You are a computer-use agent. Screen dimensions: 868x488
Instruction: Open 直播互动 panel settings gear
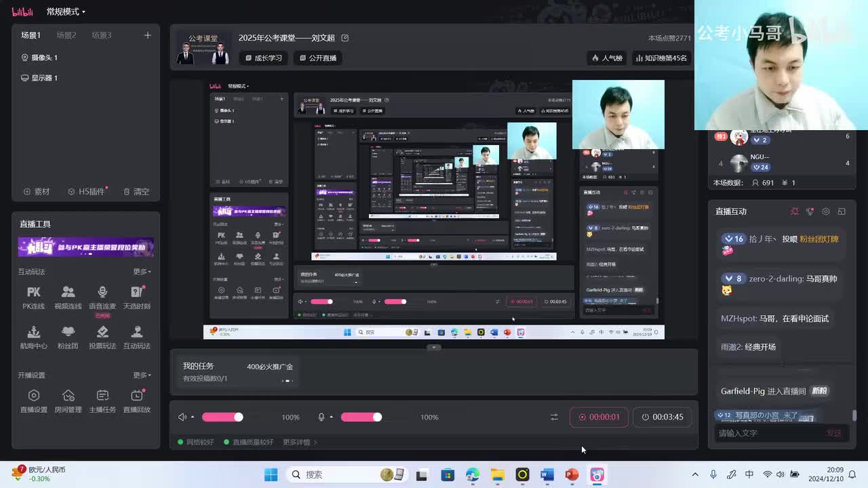coord(825,211)
